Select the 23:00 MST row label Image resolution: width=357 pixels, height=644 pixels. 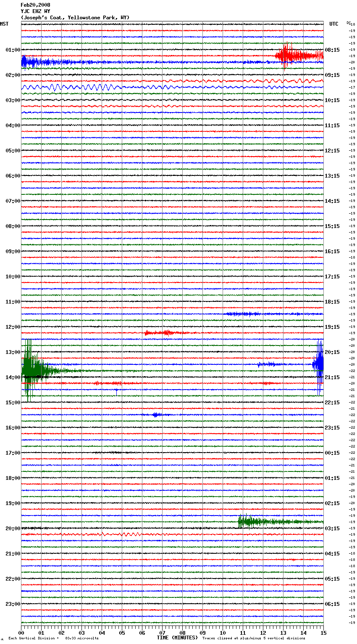click(x=13, y=604)
